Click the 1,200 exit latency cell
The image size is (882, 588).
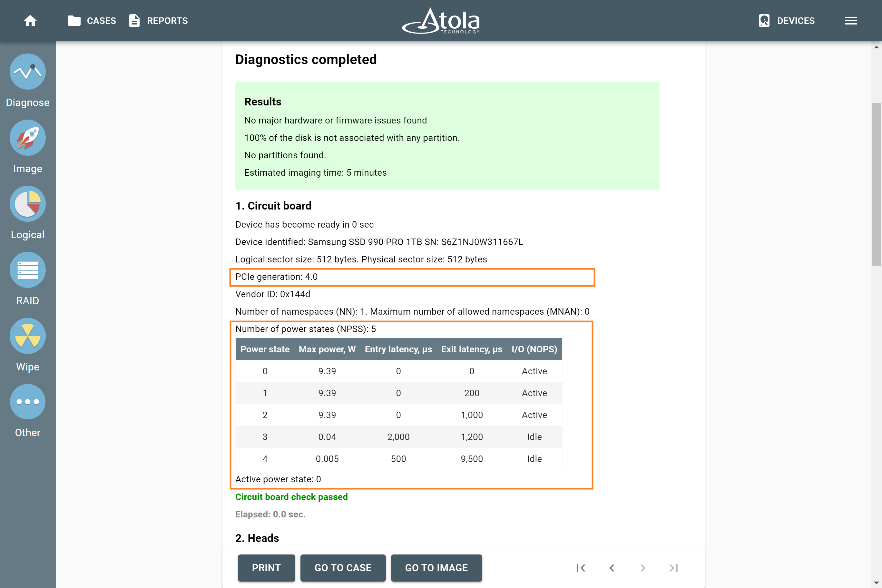pyautogui.click(x=472, y=437)
